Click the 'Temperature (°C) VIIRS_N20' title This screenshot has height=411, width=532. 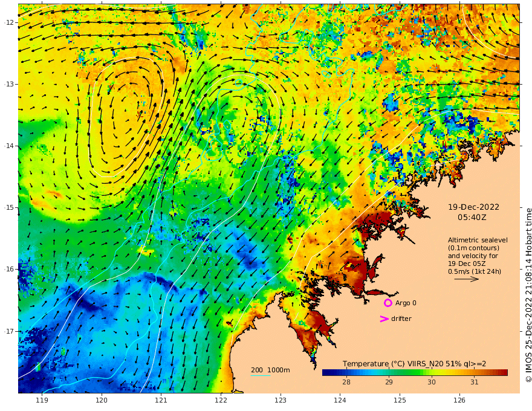393,364
